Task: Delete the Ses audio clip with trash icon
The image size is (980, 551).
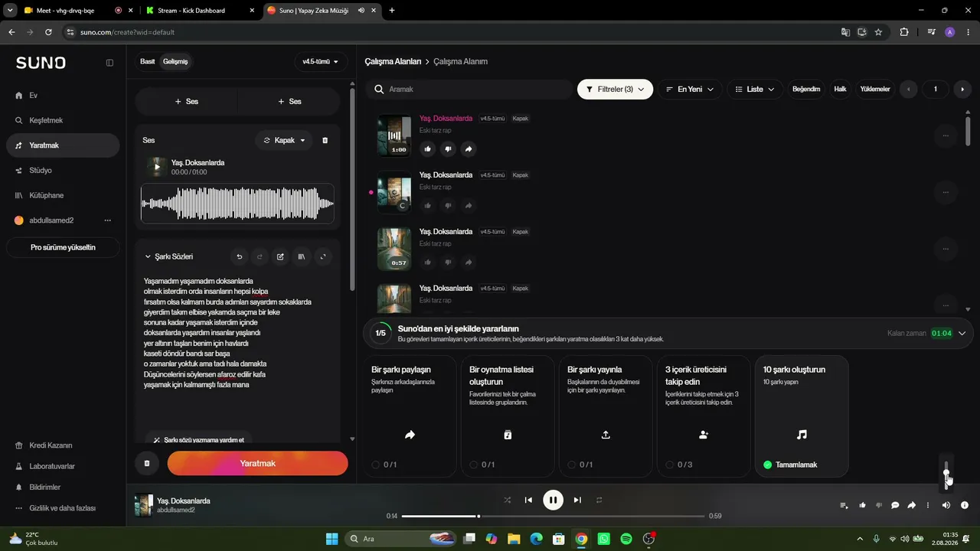Action: (x=325, y=141)
